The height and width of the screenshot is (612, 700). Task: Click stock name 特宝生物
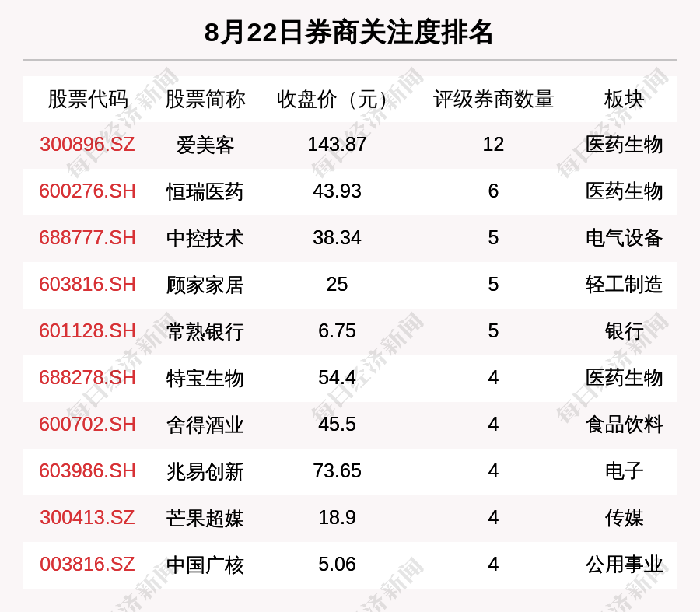[205, 379]
